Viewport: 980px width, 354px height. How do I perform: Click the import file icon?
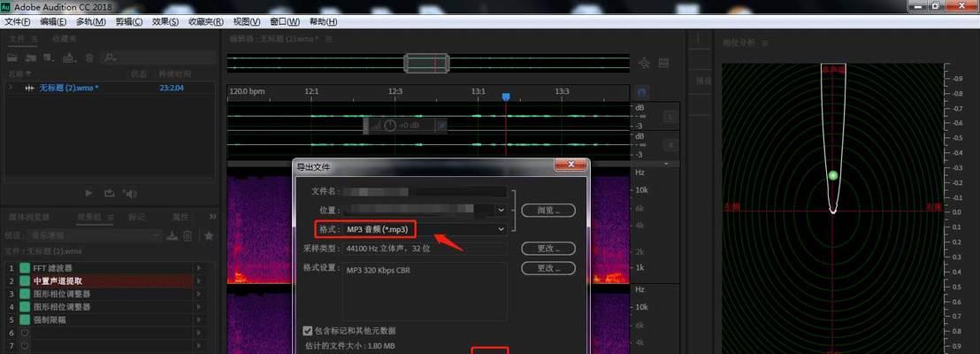tap(31, 58)
